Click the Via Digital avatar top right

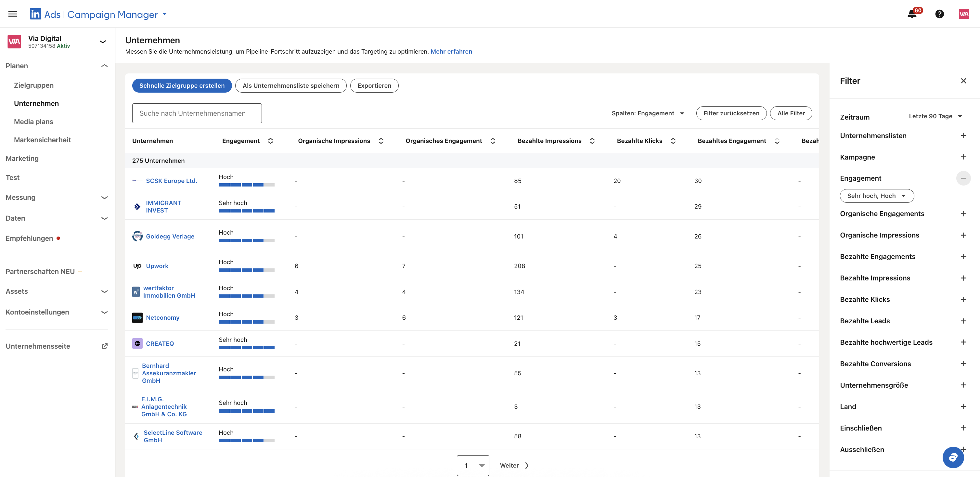964,14
